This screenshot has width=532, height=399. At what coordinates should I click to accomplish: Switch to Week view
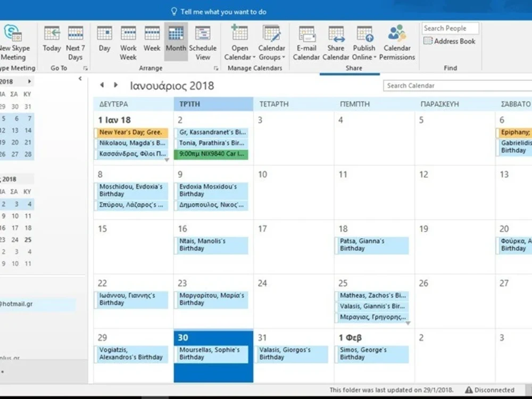[152, 39]
